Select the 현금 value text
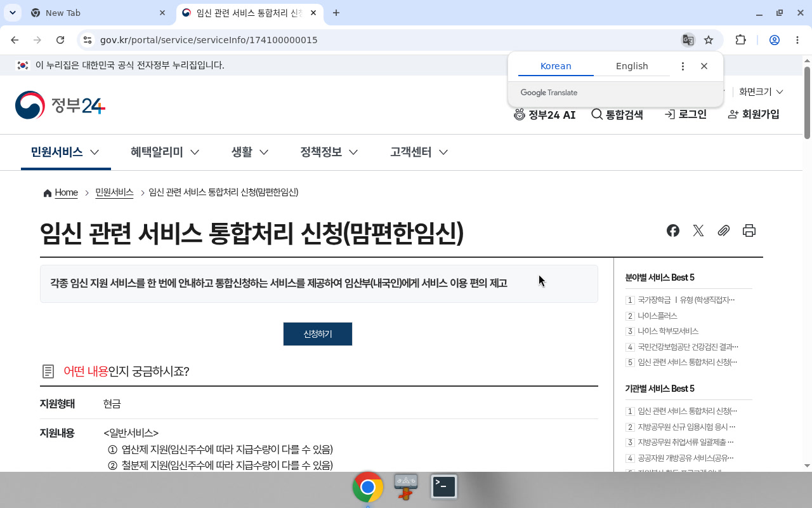Viewport: 812px width, 508px height. pyautogui.click(x=112, y=404)
